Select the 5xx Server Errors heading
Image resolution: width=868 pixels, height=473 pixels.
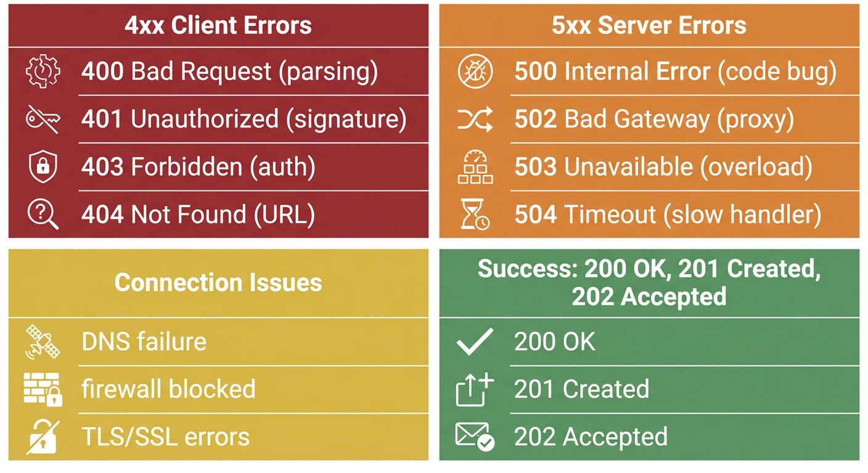click(x=649, y=26)
